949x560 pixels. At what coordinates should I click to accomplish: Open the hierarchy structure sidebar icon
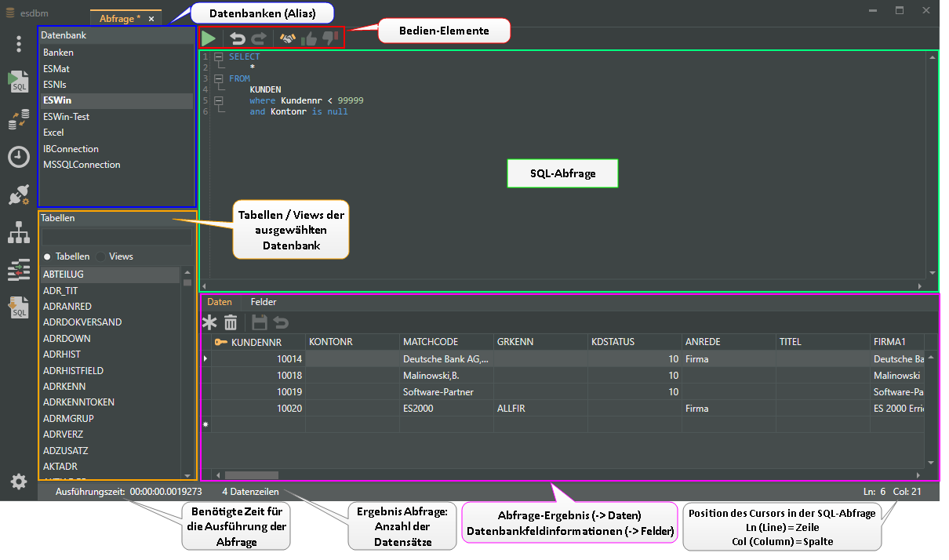point(18,232)
